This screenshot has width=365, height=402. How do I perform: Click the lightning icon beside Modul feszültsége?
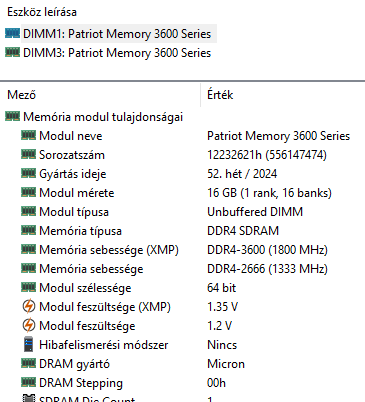point(29,325)
